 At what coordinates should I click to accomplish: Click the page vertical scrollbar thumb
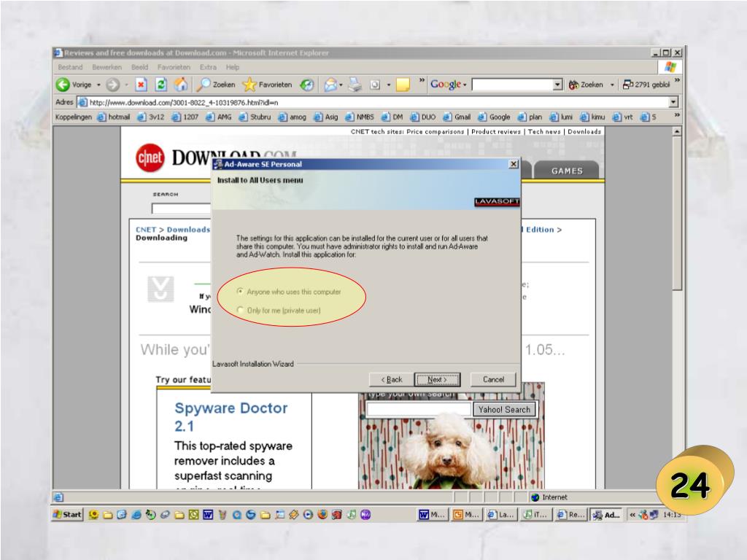[677, 213]
